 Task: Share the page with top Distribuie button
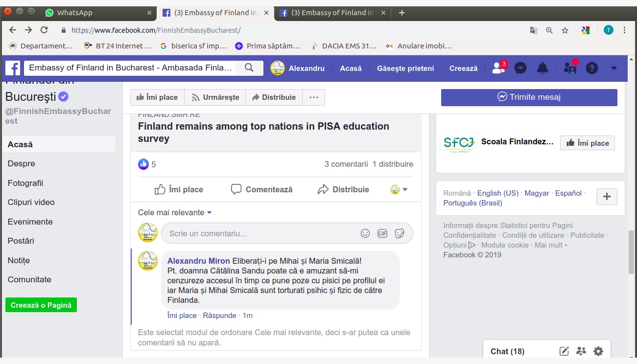point(274,97)
